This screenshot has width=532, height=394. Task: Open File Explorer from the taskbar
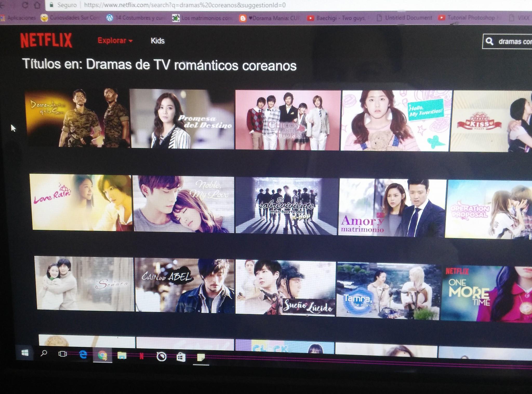[x=122, y=356]
